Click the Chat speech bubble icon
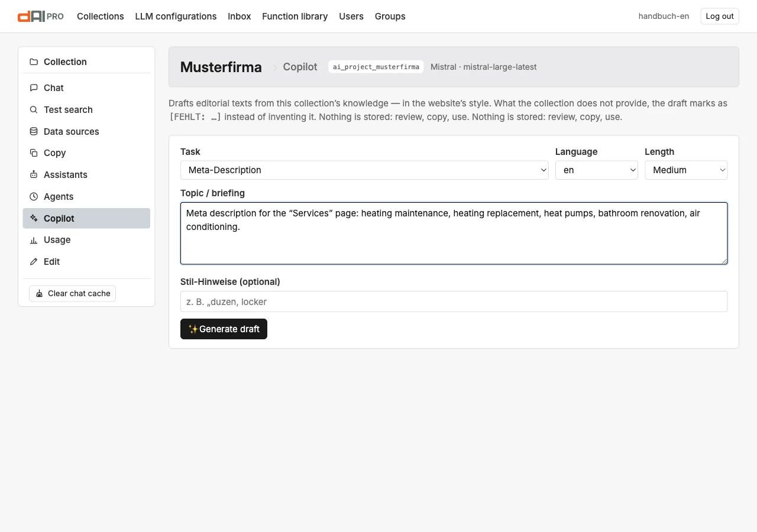The image size is (757, 532). [x=34, y=88]
